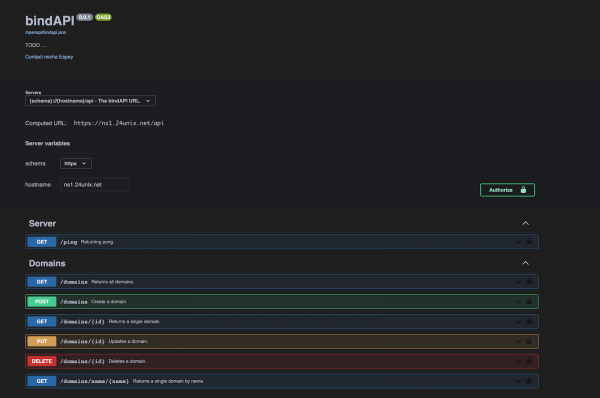600x398 pixels.
Task: Collapse the Server section
Action: (x=525, y=223)
